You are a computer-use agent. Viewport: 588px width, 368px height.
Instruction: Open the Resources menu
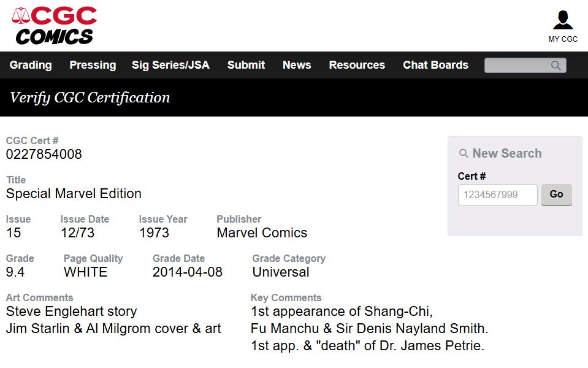(357, 65)
